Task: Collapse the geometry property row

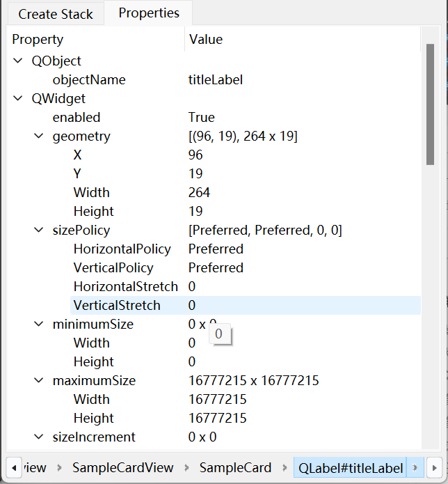Action: click(38, 136)
